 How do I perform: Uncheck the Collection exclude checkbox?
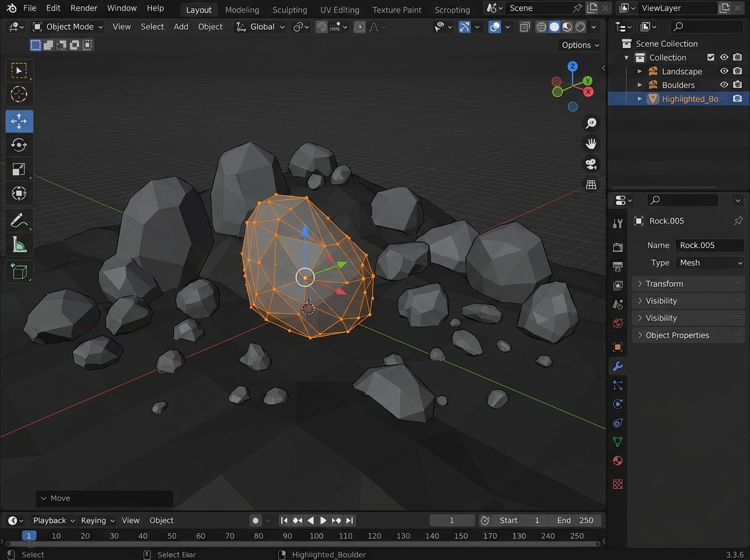(x=711, y=57)
